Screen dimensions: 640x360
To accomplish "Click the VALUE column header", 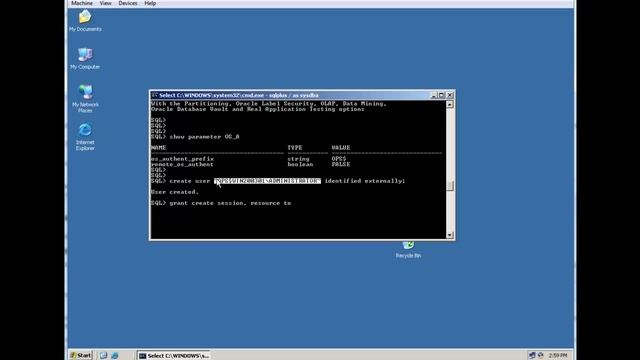I will point(341,148).
